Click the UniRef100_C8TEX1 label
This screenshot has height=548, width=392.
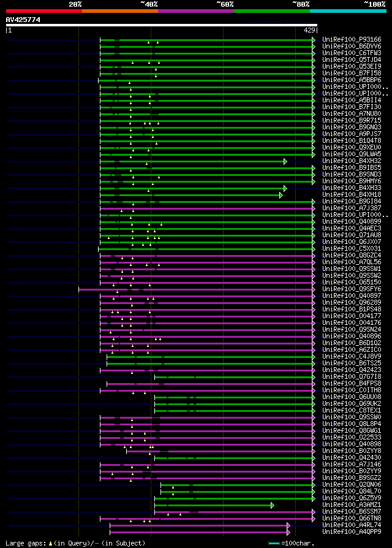[352, 411]
